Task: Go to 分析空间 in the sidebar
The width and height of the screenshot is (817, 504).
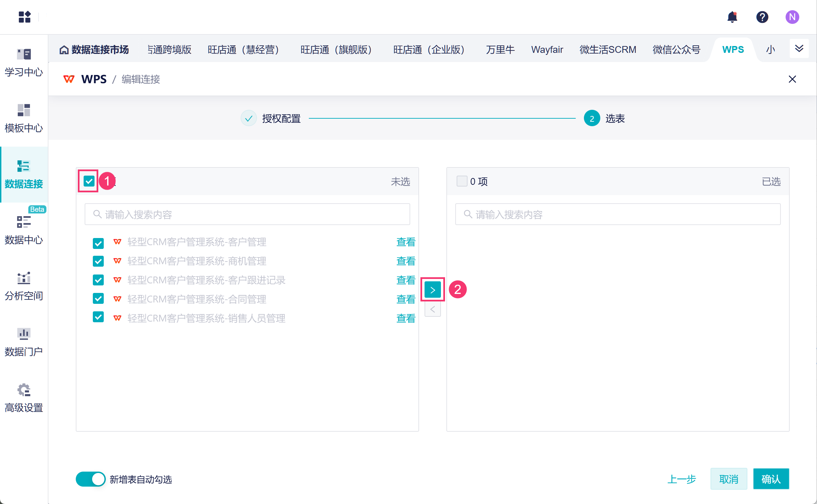Action: [24, 286]
